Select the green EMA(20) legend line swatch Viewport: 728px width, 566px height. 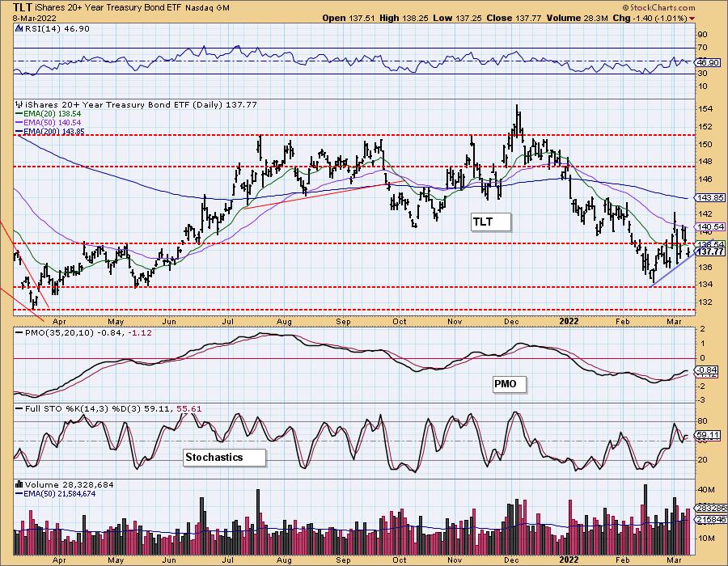(20, 114)
